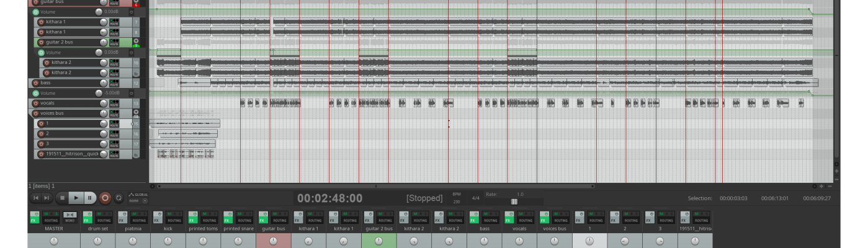This screenshot has width=868, height=248.
Task: Click selection length value 00:06:09:27
Action: point(817,198)
